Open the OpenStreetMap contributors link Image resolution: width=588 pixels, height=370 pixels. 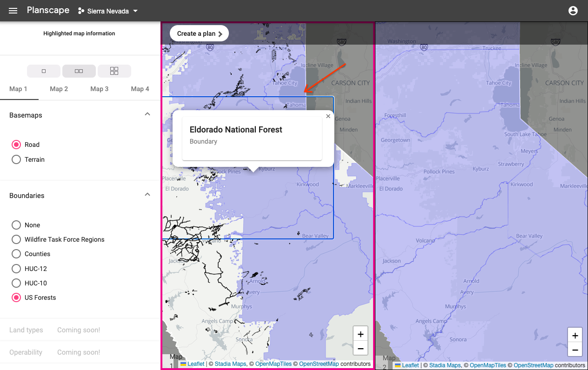(319, 364)
